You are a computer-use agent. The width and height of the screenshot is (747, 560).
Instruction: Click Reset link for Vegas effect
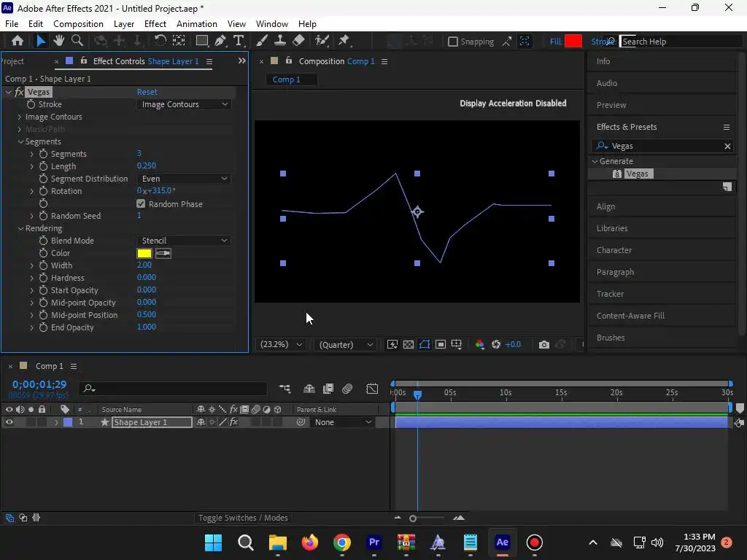147,92
